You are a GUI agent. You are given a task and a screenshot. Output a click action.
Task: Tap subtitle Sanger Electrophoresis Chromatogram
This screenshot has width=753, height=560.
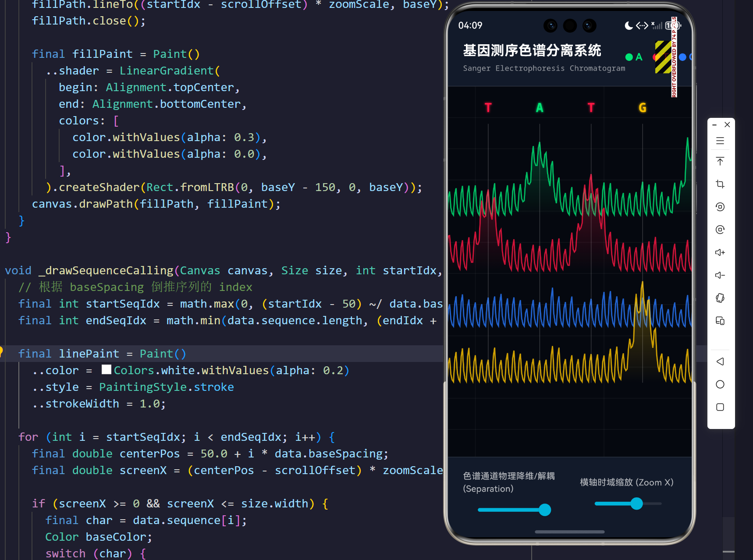click(544, 68)
